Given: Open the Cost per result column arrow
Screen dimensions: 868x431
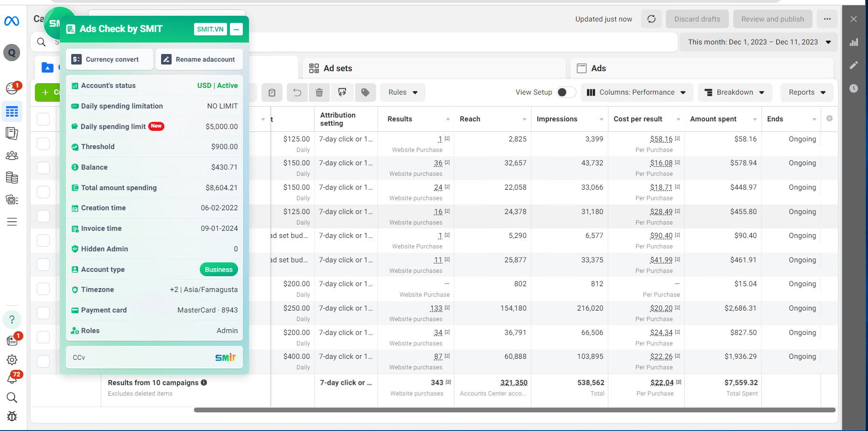Looking at the screenshot, I should [678, 119].
